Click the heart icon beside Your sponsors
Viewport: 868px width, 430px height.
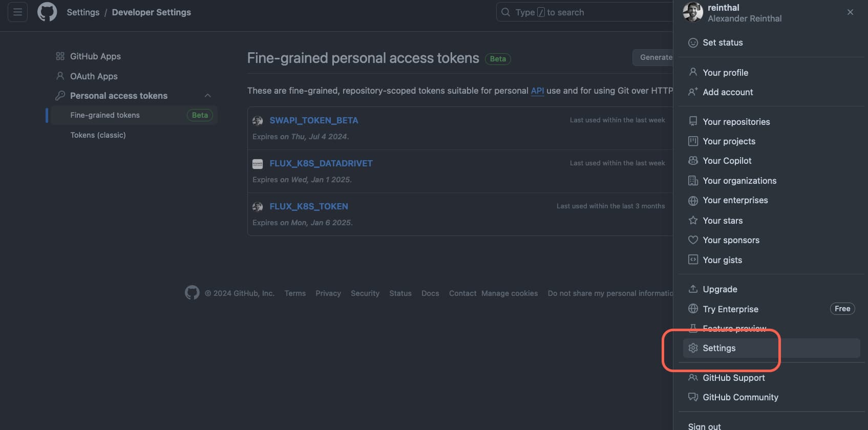pyautogui.click(x=693, y=240)
